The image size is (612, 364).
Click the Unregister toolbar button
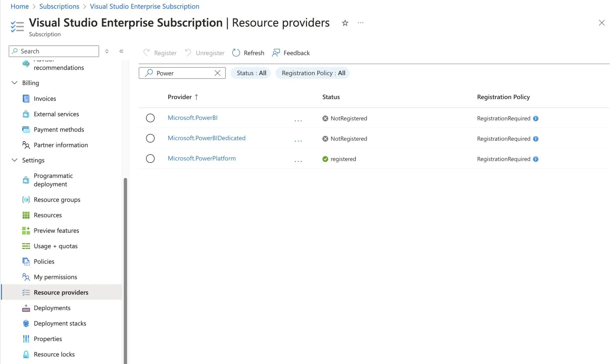[x=204, y=53]
